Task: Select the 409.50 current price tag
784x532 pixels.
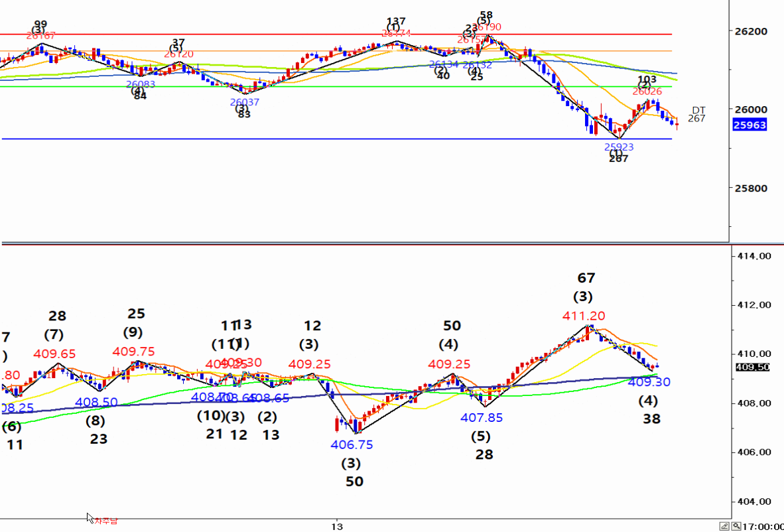Action: [752, 367]
